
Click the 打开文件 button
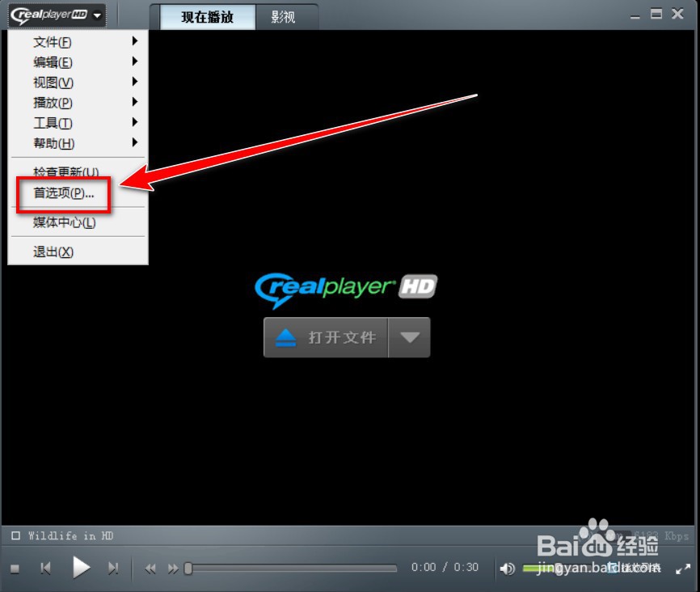pyautogui.click(x=326, y=337)
